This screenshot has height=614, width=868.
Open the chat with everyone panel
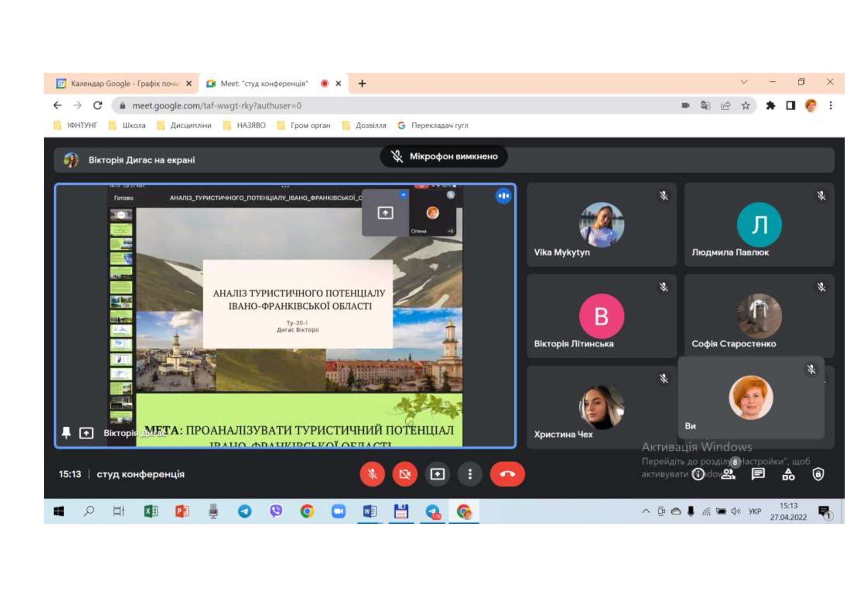pyautogui.click(x=758, y=474)
